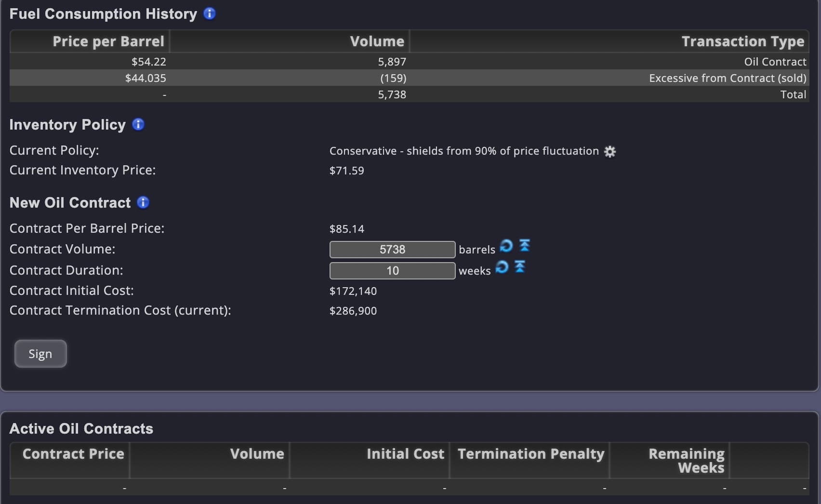Select Transaction Type column header
Viewport: 821px width, 504px height.
pos(609,41)
